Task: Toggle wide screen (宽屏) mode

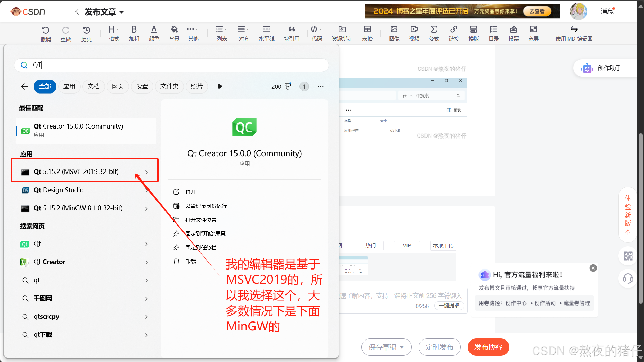Action: point(534,33)
